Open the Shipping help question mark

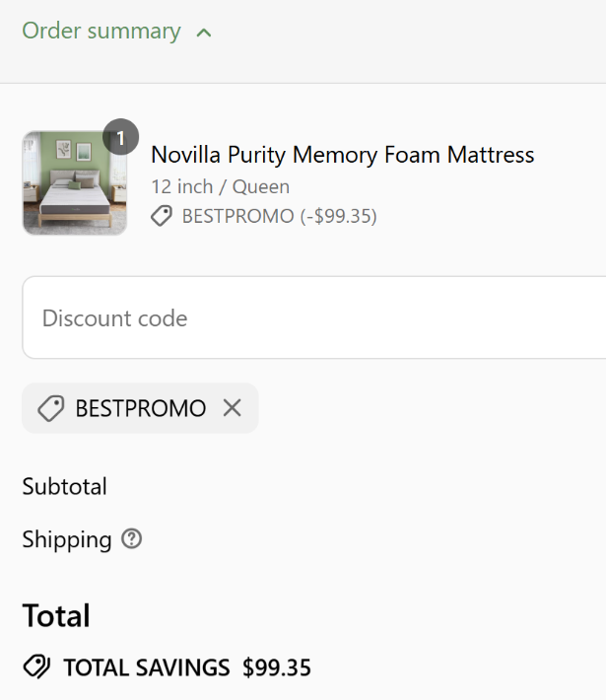(132, 539)
